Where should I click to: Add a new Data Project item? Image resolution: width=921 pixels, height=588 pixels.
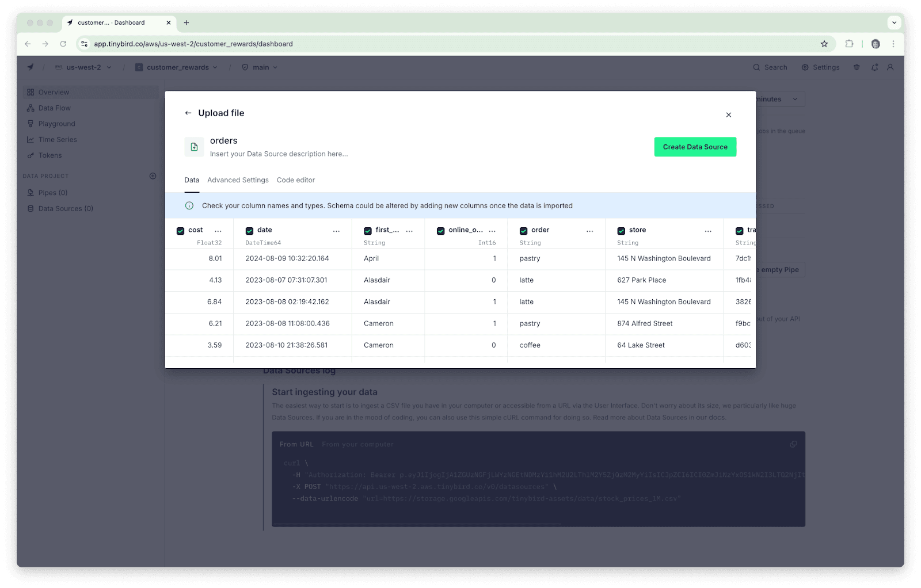coord(153,176)
